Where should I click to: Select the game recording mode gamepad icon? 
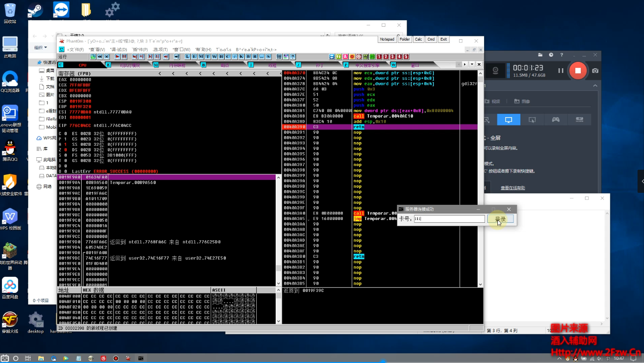coord(556,120)
